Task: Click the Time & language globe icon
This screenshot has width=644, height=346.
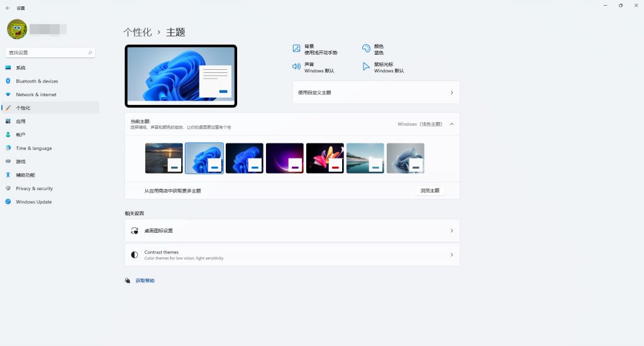Action: pos(8,148)
